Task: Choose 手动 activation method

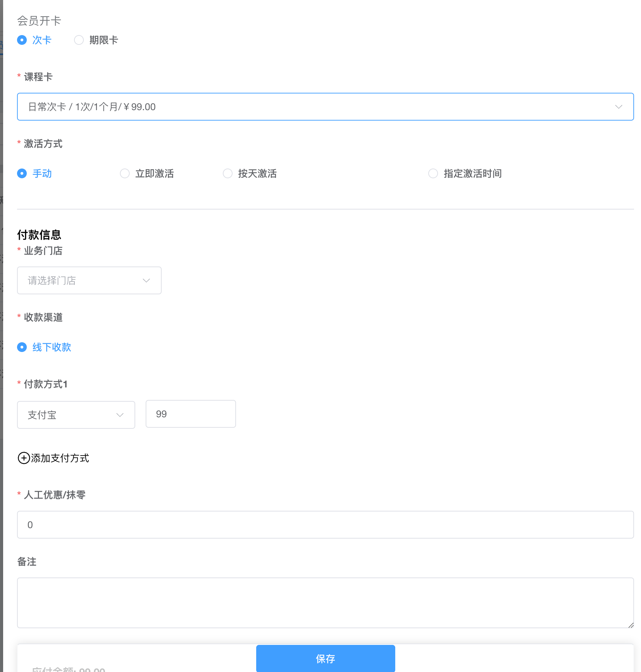Action: coord(22,173)
